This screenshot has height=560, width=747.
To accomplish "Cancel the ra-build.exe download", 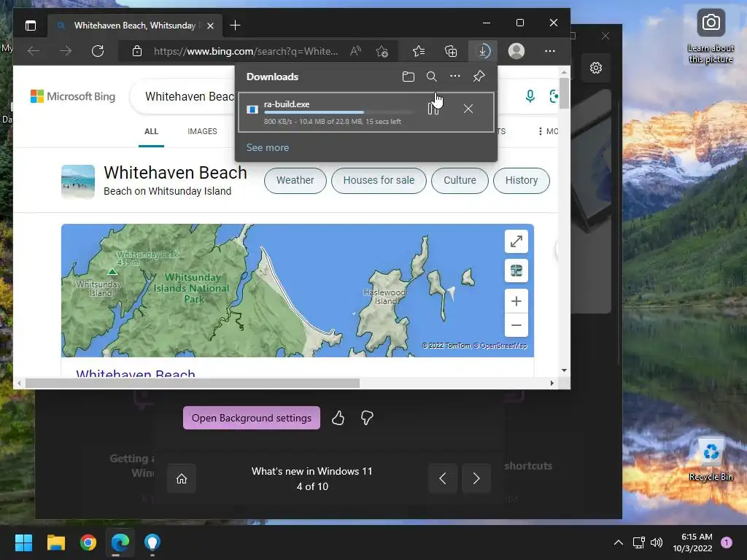I will (x=468, y=109).
